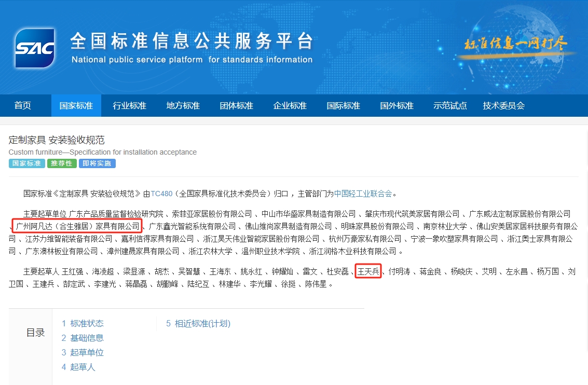Click drafting unit 广东产品质量监督检验研究院
The width and height of the screenshot is (588, 385).
click(x=116, y=214)
